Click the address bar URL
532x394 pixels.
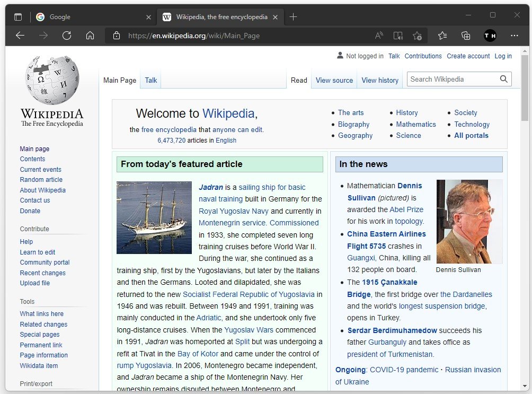(x=194, y=36)
